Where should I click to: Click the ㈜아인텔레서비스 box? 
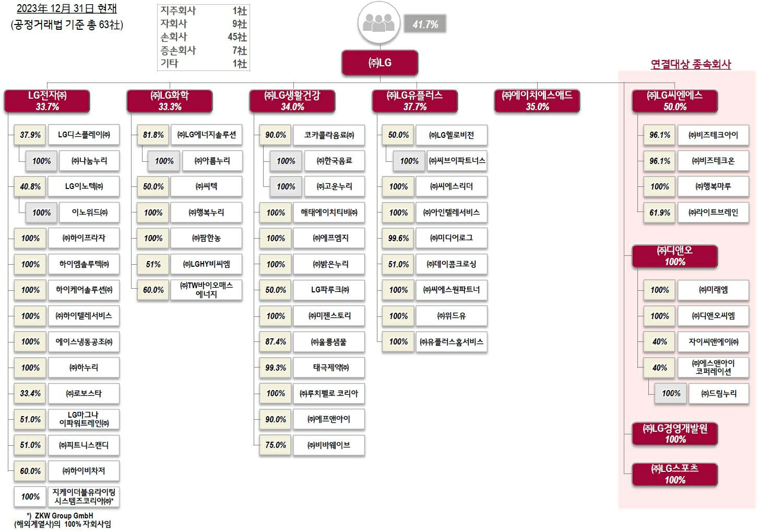pyautogui.click(x=452, y=212)
